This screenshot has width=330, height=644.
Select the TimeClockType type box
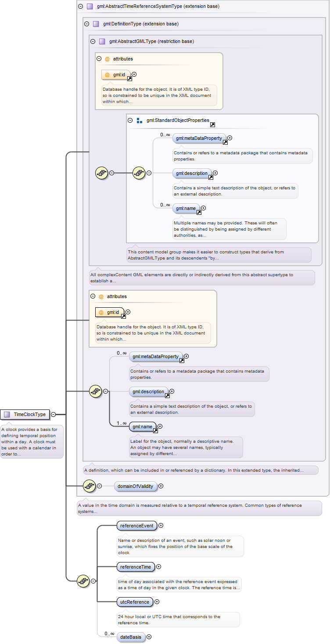(25, 414)
